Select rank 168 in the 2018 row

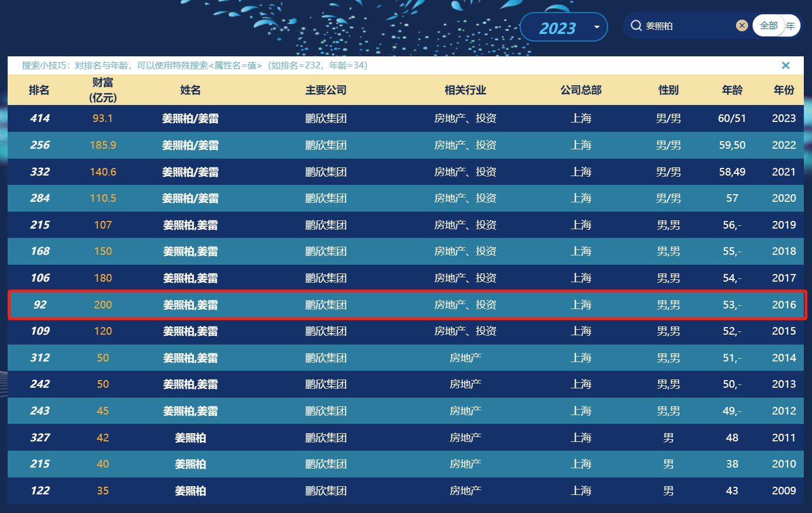pos(40,251)
